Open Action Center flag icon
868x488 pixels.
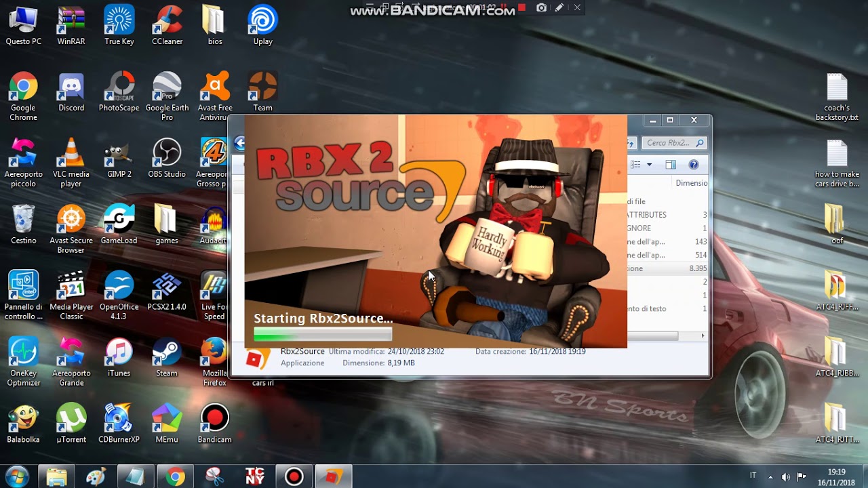(802, 476)
